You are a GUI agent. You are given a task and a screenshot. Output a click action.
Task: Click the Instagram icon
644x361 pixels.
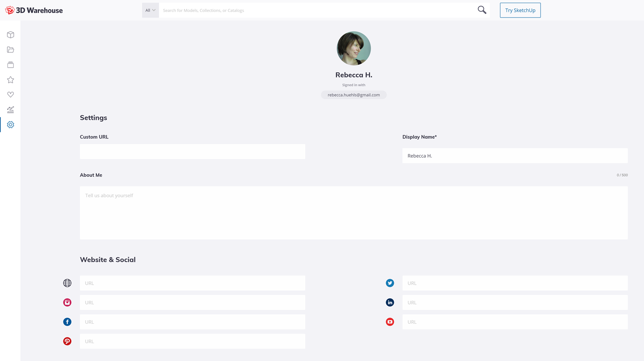click(67, 303)
